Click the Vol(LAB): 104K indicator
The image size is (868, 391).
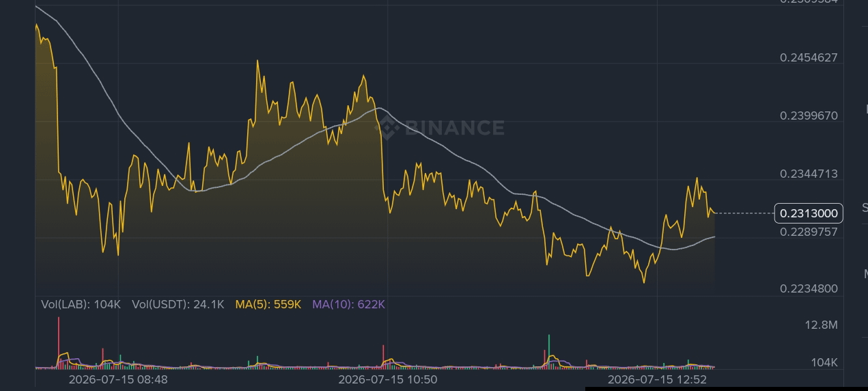click(x=81, y=304)
